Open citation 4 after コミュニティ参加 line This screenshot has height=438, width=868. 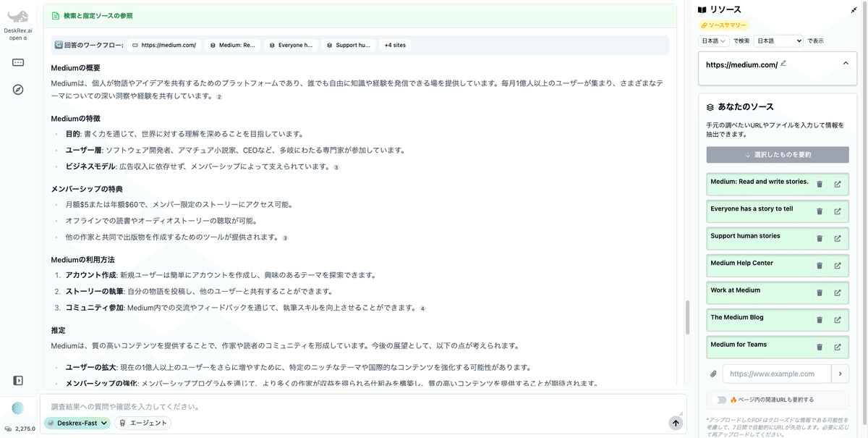[422, 308]
